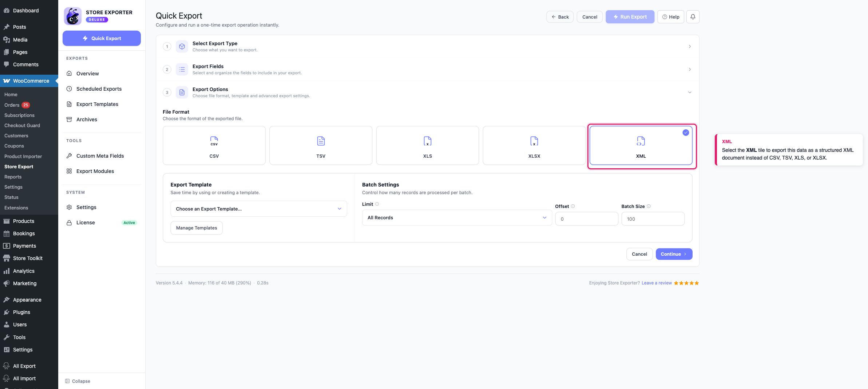Select the XML file format tile

(x=641, y=145)
